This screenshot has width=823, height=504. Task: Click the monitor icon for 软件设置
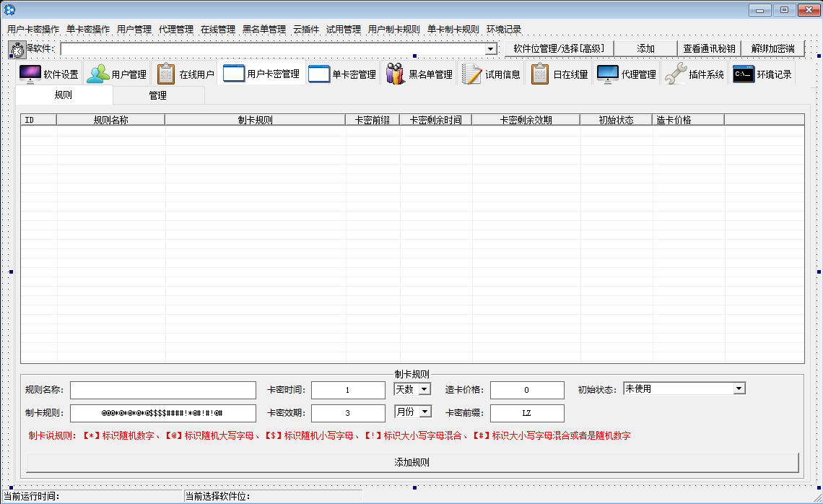coord(30,74)
